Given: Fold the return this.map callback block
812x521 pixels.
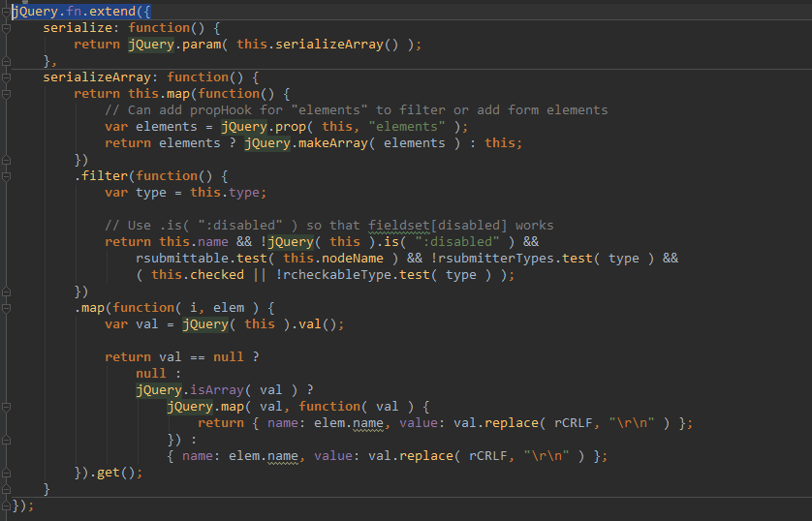Looking at the screenshot, I should click(x=6, y=94).
